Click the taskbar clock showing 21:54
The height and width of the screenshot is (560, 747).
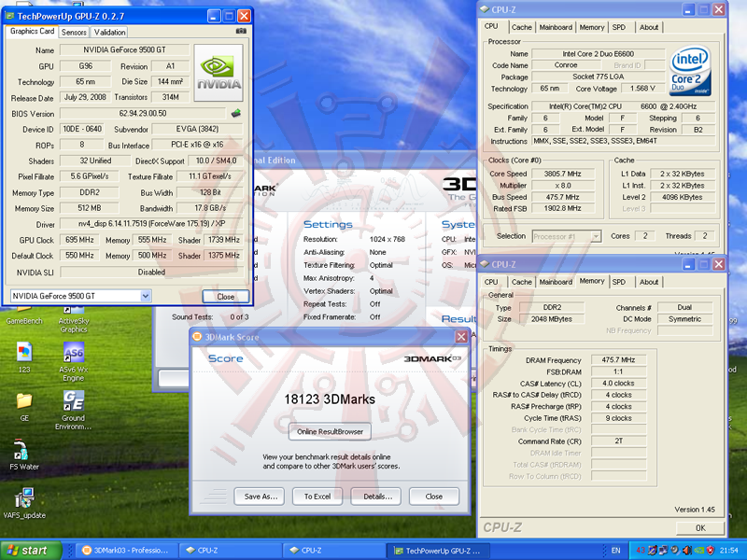pyautogui.click(x=729, y=551)
